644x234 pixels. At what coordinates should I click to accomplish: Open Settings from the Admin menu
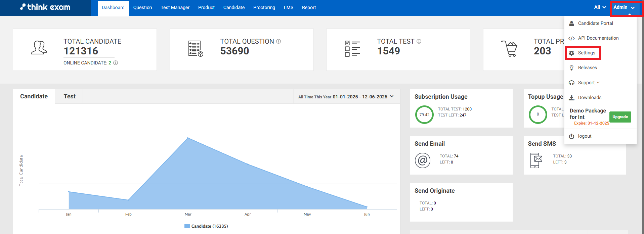pyautogui.click(x=586, y=53)
